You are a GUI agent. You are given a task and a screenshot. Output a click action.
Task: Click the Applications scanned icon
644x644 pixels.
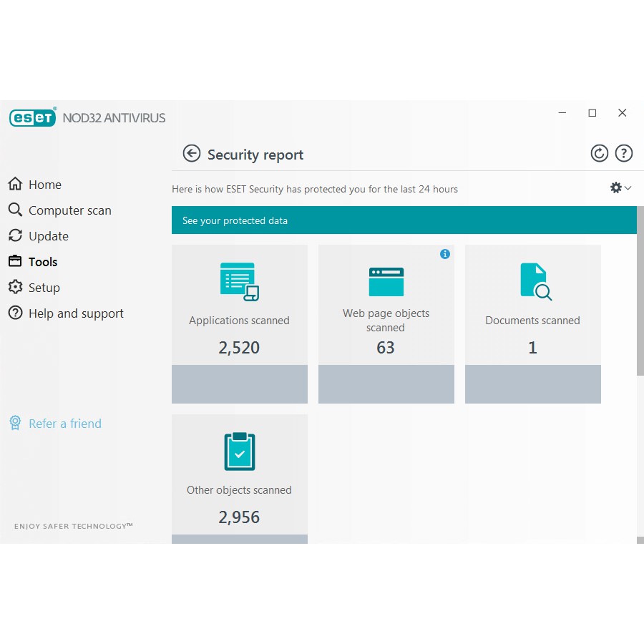239,281
